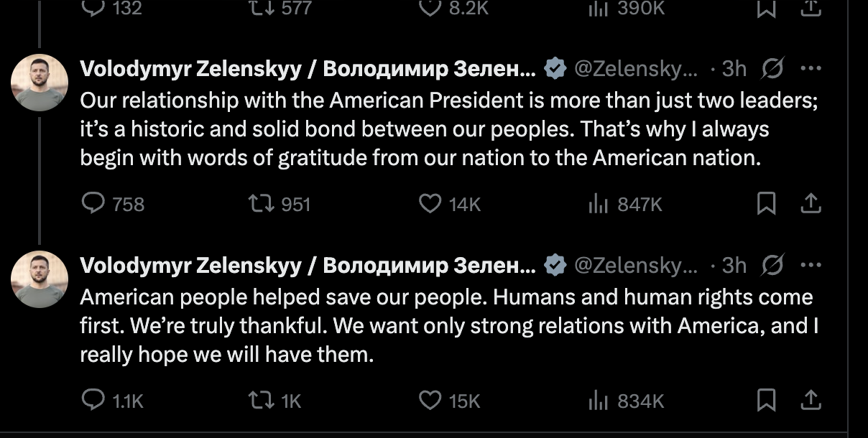Like the tweet with 15K likes
Image resolution: width=868 pixels, height=438 pixels.
pyautogui.click(x=430, y=400)
